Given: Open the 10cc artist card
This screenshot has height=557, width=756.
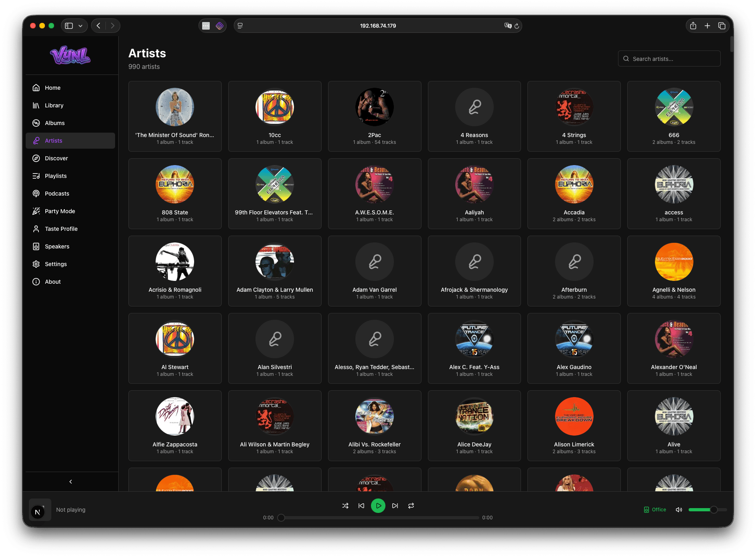Looking at the screenshot, I should [x=275, y=116].
